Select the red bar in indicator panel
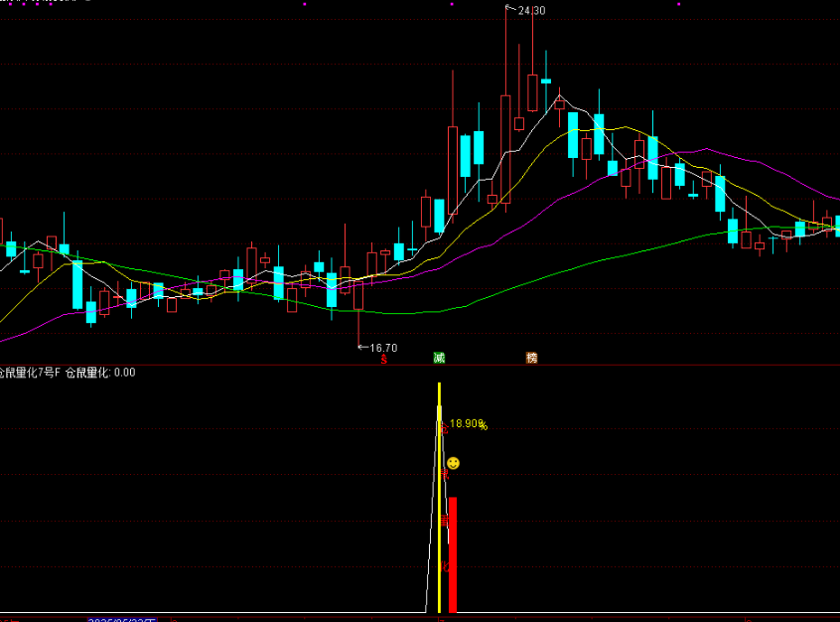This screenshot has height=622, width=840. [x=453, y=554]
